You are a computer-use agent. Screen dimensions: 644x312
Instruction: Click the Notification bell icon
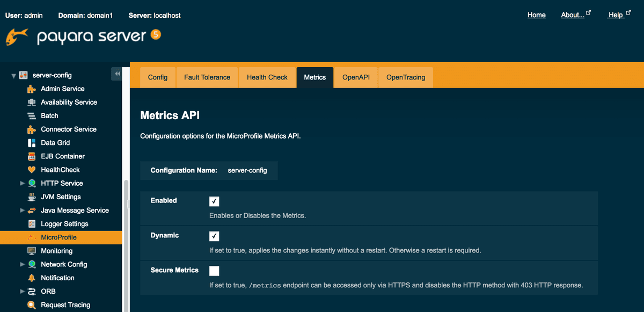tap(32, 278)
